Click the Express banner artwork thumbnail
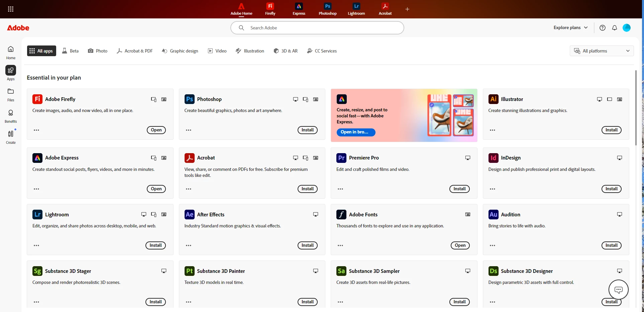644x312 pixels. (451, 115)
